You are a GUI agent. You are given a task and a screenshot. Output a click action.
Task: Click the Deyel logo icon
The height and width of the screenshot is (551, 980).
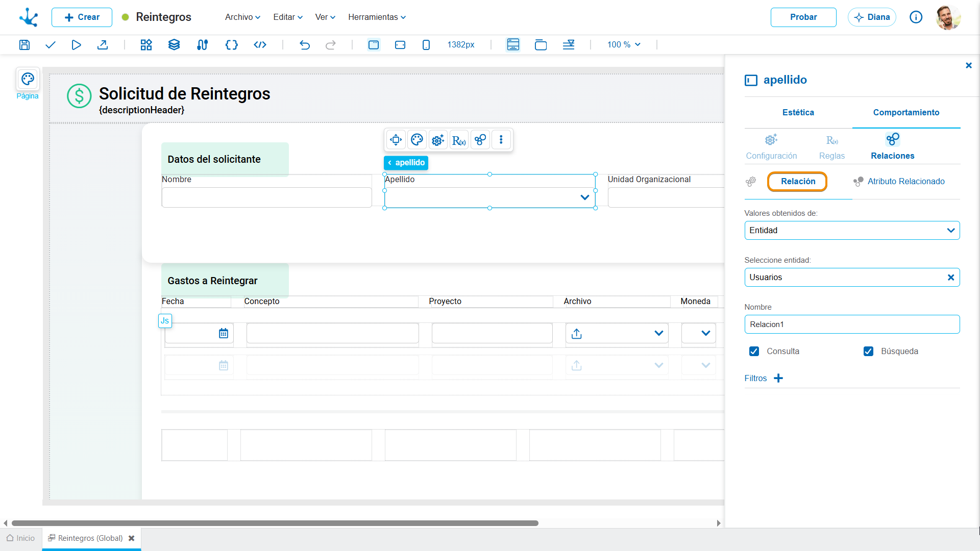pos(29,17)
